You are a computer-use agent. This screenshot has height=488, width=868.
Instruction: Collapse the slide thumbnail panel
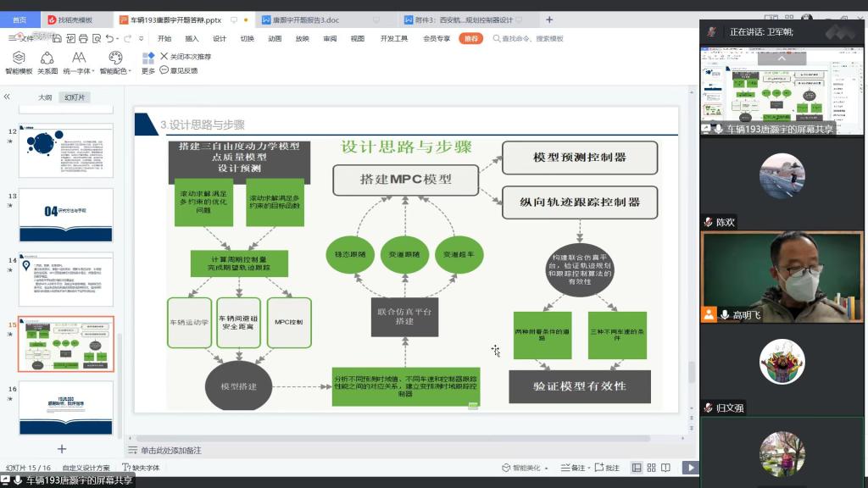[8, 97]
